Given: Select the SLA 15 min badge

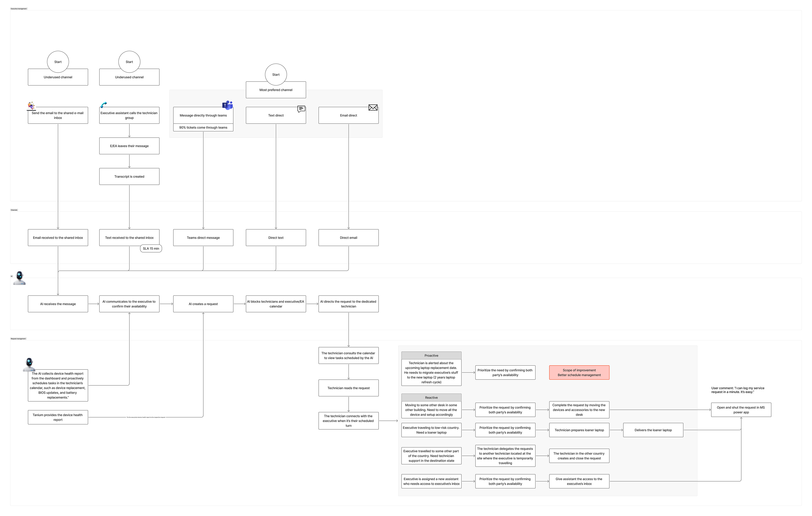Looking at the screenshot, I should [151, 249].
